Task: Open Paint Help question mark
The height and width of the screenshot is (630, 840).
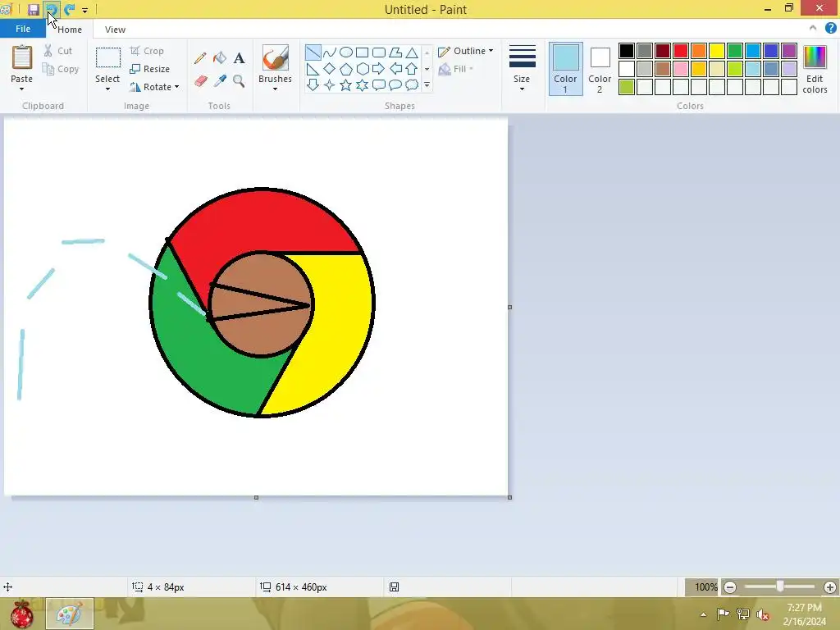Action: tap(830, 29)
